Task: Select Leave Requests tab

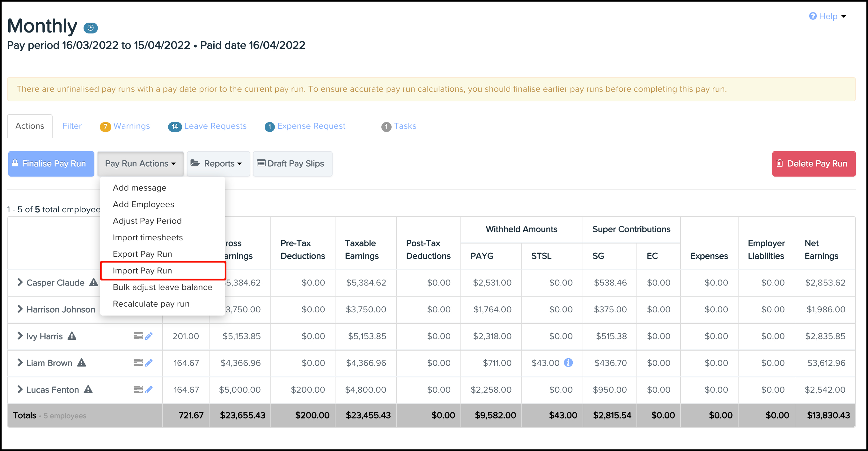Action: tap(215, 126)
